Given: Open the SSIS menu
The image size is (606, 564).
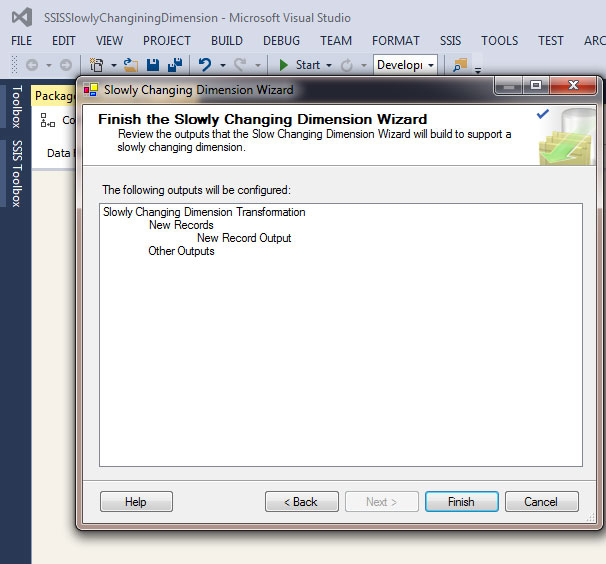Looking at the screenshot, I should click(x=450, y=41).
